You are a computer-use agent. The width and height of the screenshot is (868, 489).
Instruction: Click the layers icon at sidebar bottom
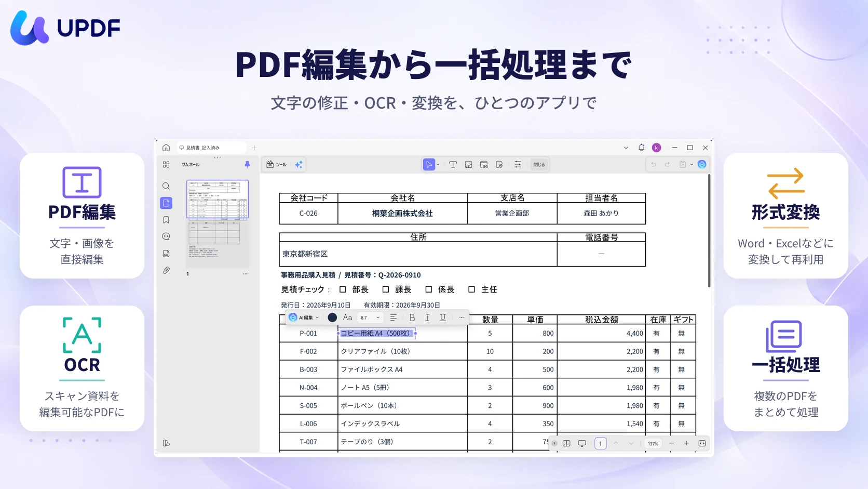166,443
